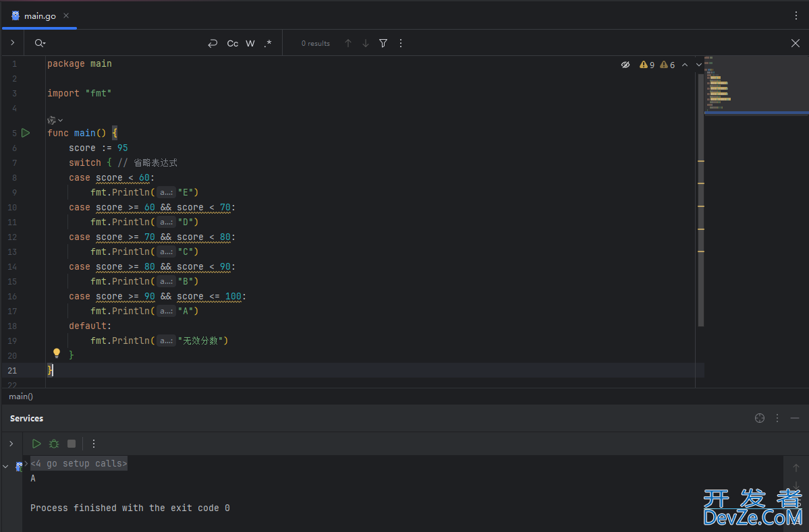Open more Services toolbar actions

pos(93,444)
